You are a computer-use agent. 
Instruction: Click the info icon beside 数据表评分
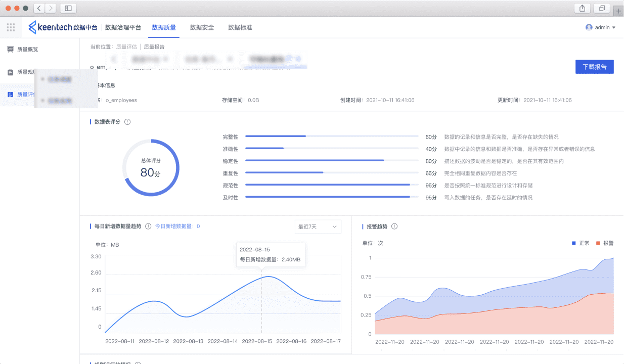click(x=127, y=122)
